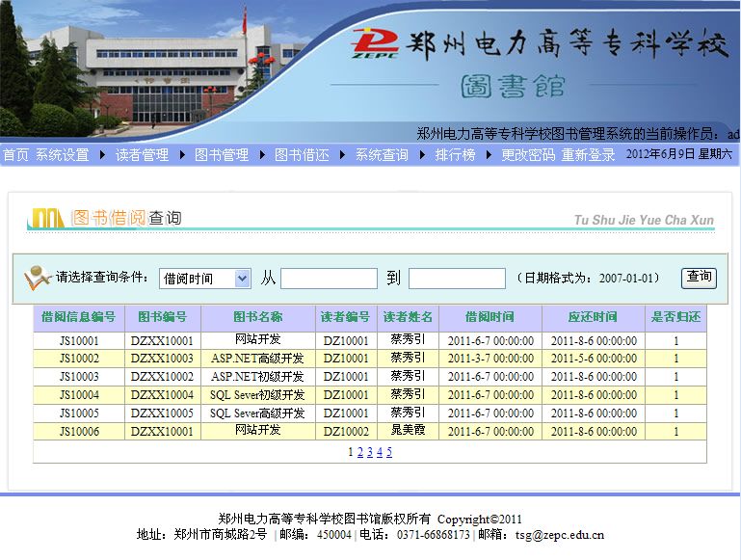This screenshot has height=560, width=741.
Task: Open the 借阅时间 query condition dropdown
Action: (x=205, y=279)
